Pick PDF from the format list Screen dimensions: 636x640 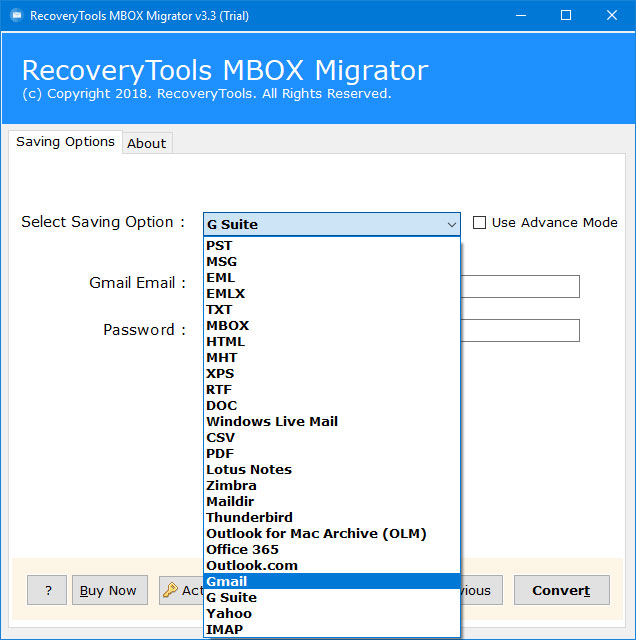click(x=332, y=453)
